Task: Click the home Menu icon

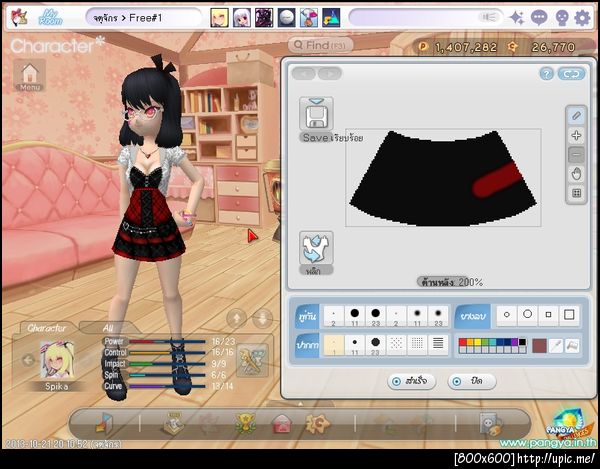Action: coord(29,76)
